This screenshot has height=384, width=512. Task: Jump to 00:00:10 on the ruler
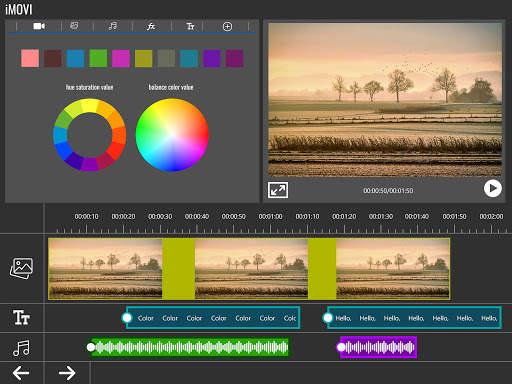point(86,217)
